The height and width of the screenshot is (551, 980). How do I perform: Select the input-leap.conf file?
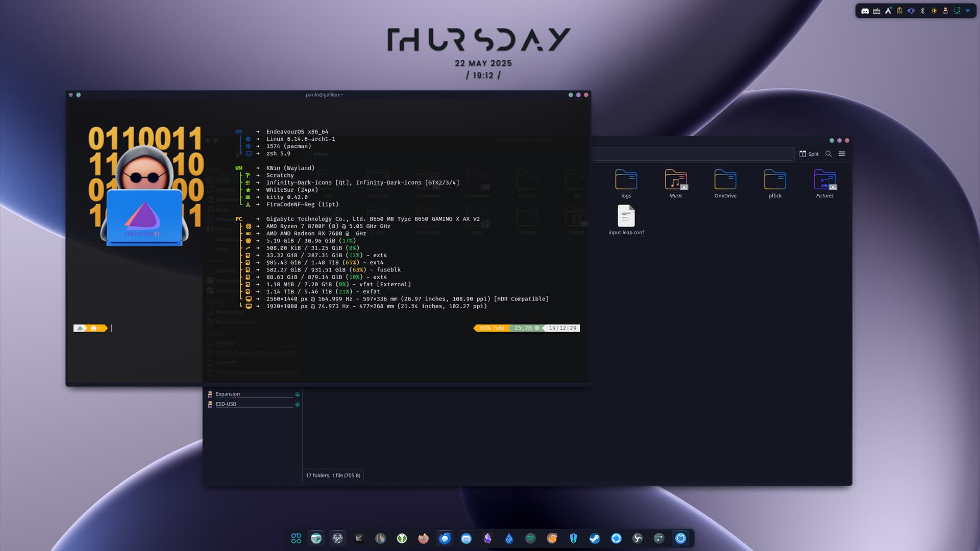coord(626,220)
